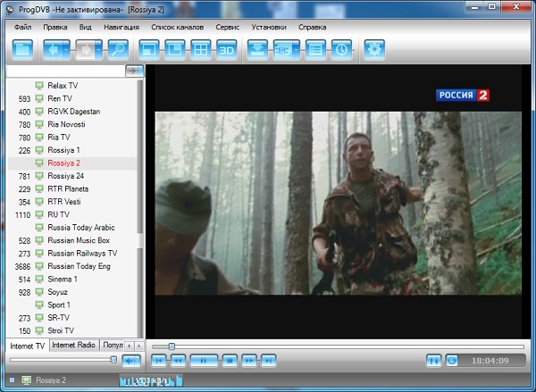Click the volume slider track
This screenshot has width=536, height=392.
coord(61,360)
